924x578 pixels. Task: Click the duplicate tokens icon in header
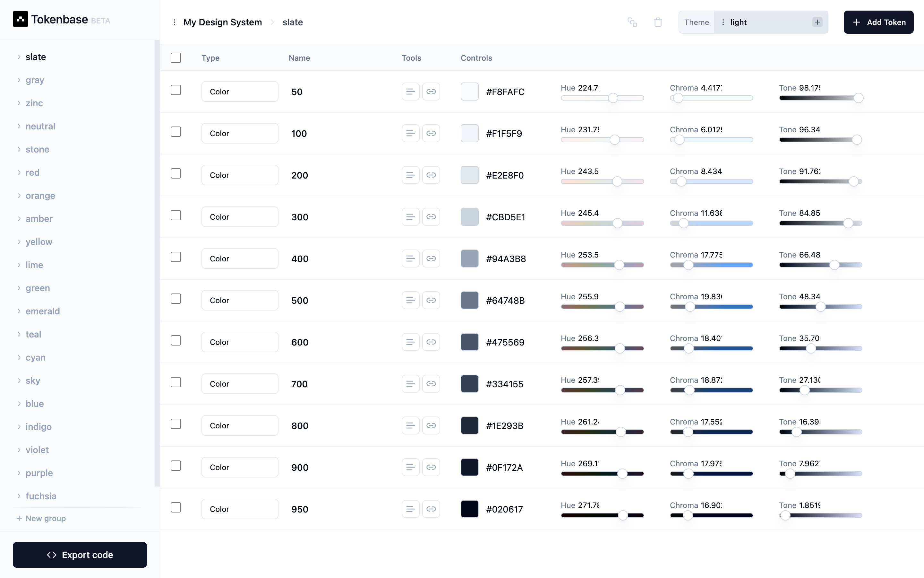[x=632, y=22]
